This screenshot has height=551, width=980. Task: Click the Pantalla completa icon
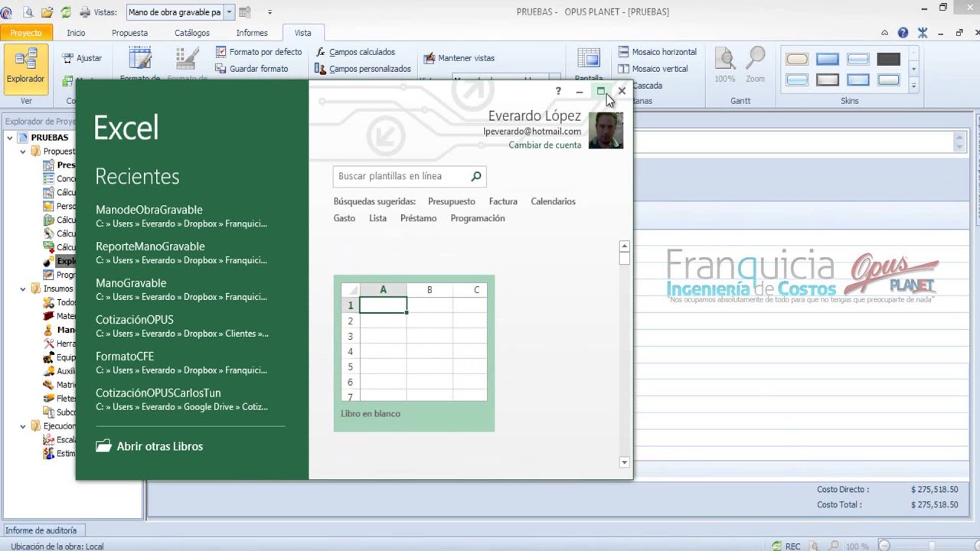[x=589, y=60]
